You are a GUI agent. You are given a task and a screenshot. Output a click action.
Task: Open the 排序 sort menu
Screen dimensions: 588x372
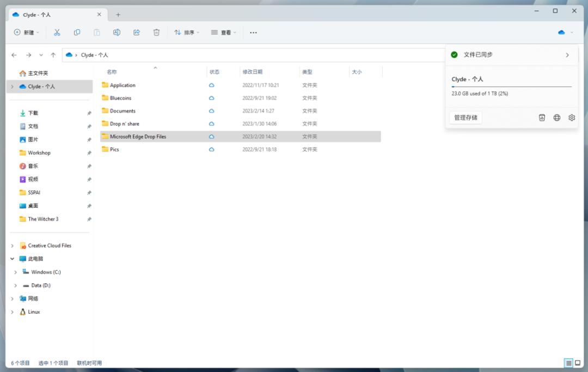tap(186, 33)
